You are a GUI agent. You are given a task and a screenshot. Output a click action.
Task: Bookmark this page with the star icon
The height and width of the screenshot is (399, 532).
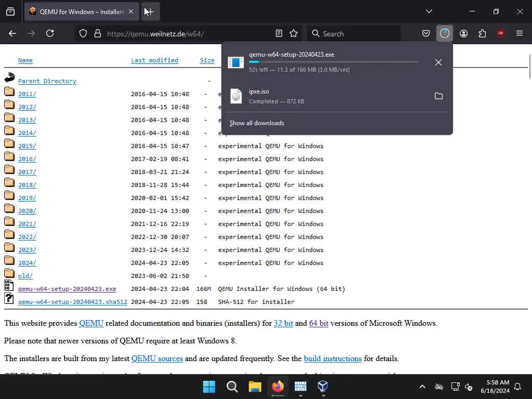[294, 33]
